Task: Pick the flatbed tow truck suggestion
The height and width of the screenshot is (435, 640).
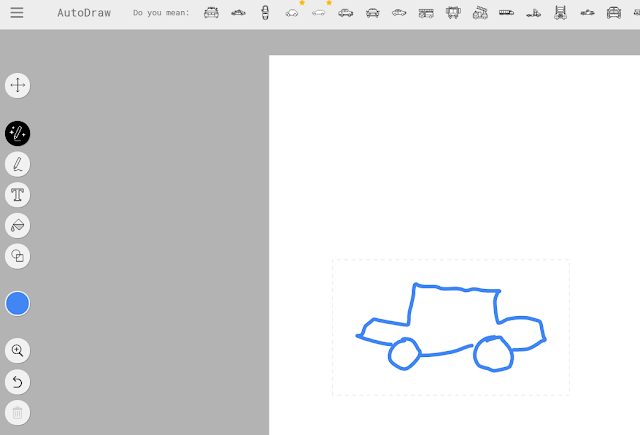Action: 533,13
